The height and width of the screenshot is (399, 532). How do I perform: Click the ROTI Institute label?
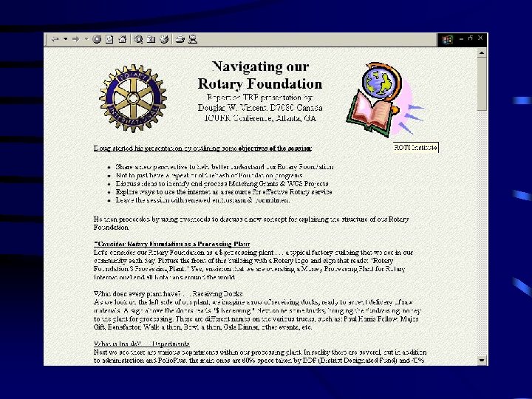click(x=415, y=148)
